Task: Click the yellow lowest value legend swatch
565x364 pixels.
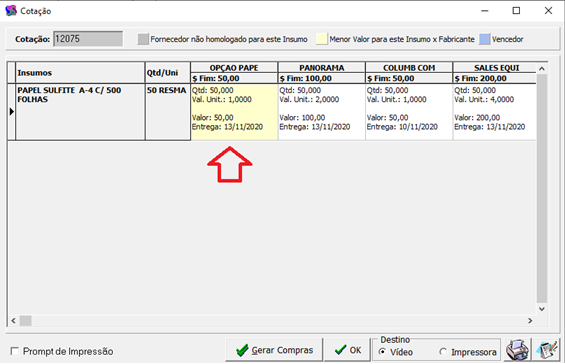Action: pos(322,39)
